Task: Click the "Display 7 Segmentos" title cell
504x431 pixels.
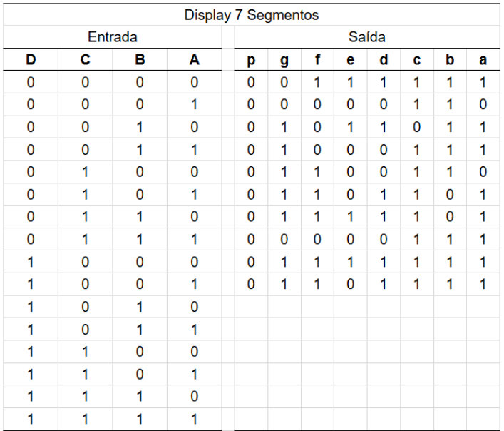Action: (251, 14)
